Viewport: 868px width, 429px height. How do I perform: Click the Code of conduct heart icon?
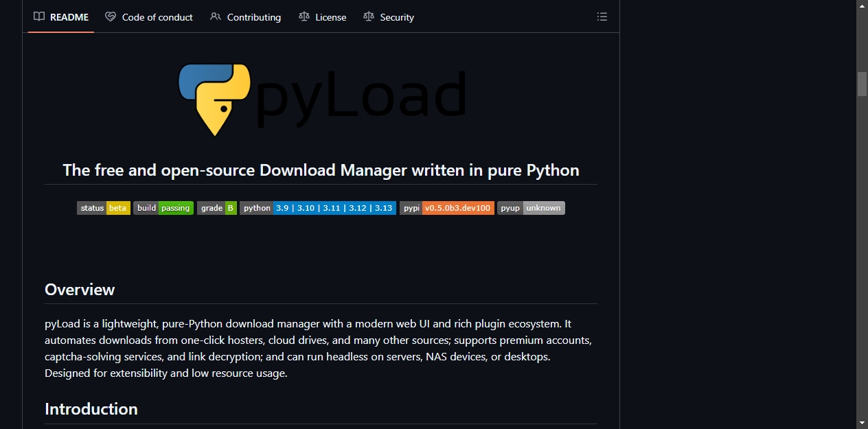coord(111,16)
